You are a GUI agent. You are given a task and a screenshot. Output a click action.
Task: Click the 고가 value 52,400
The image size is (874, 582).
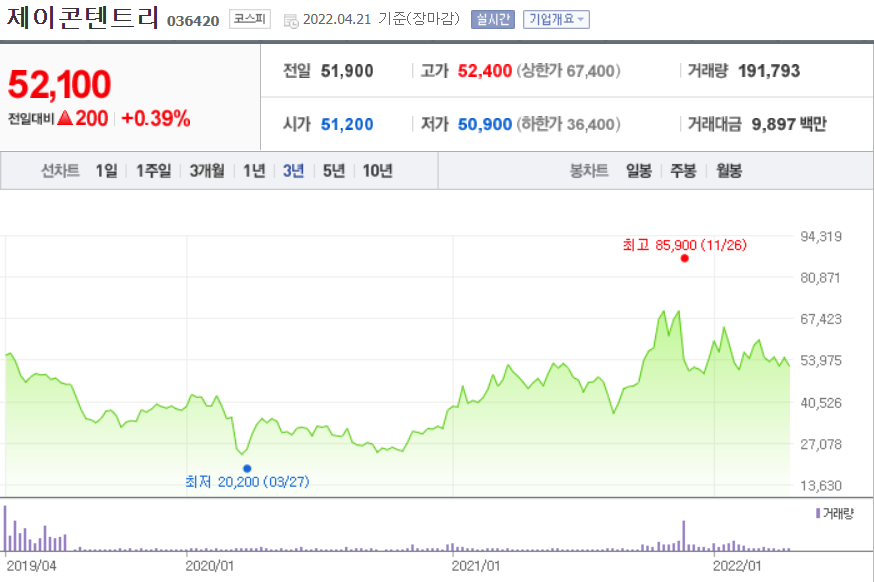(x=484, y=71)
